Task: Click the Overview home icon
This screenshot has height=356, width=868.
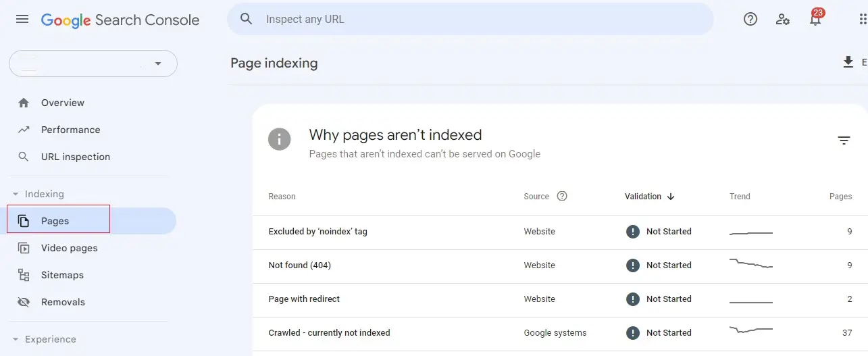Action: [x=24, y=103]
